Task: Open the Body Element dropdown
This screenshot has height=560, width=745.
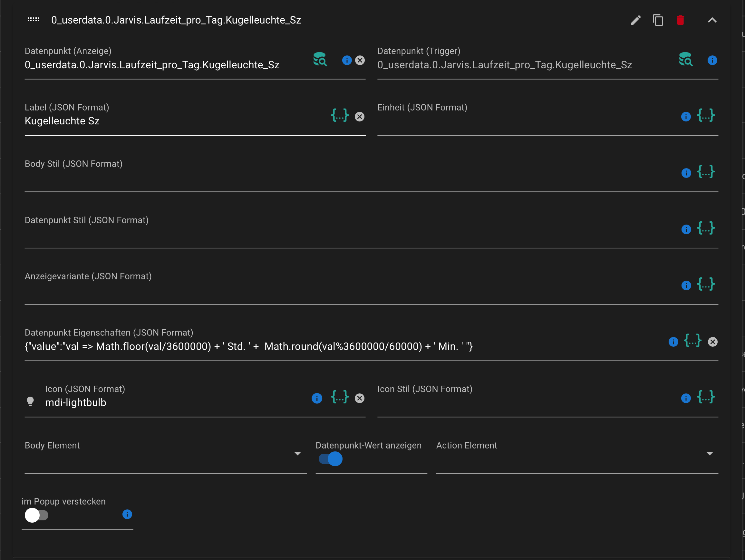Action: [297, 454]
